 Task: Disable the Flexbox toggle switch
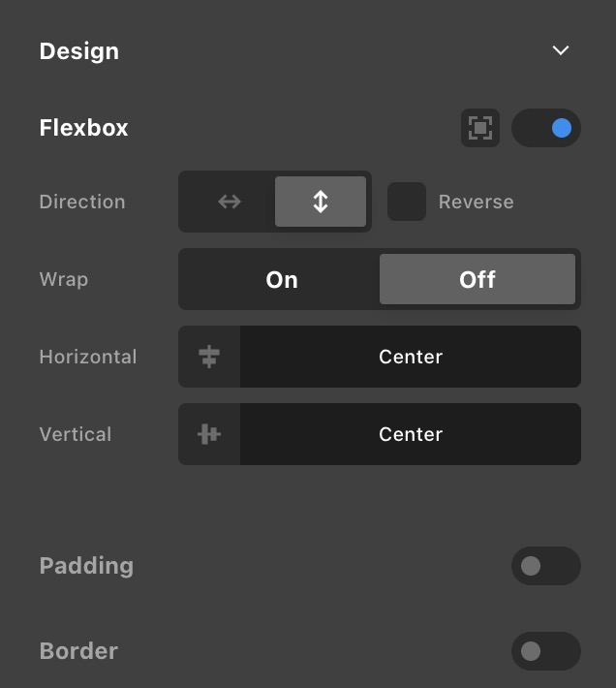point(546,128)
